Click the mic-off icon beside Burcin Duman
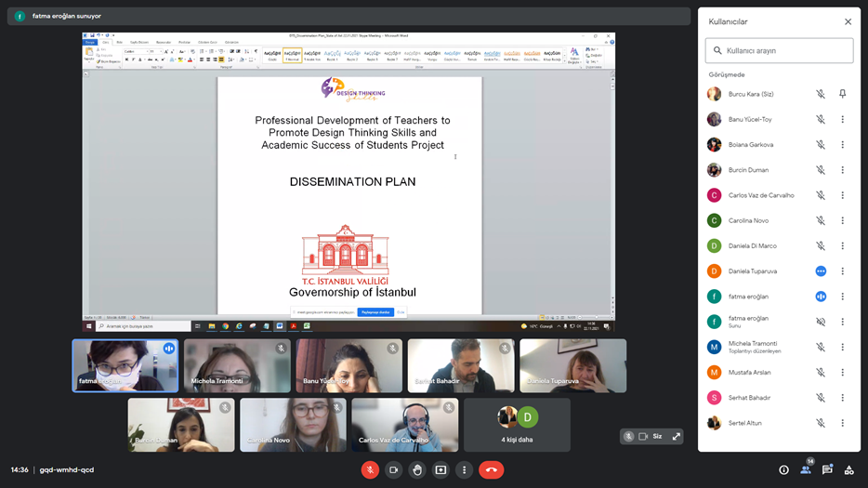Image resolution: width=868 pixels, height=488 pixels. (821, 170)
